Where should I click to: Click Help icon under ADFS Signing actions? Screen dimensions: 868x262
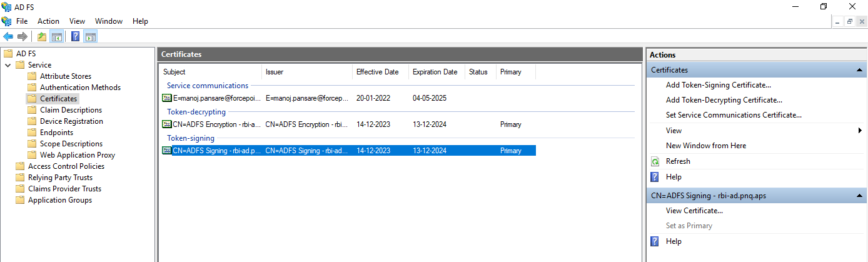(x=655, y=241)
